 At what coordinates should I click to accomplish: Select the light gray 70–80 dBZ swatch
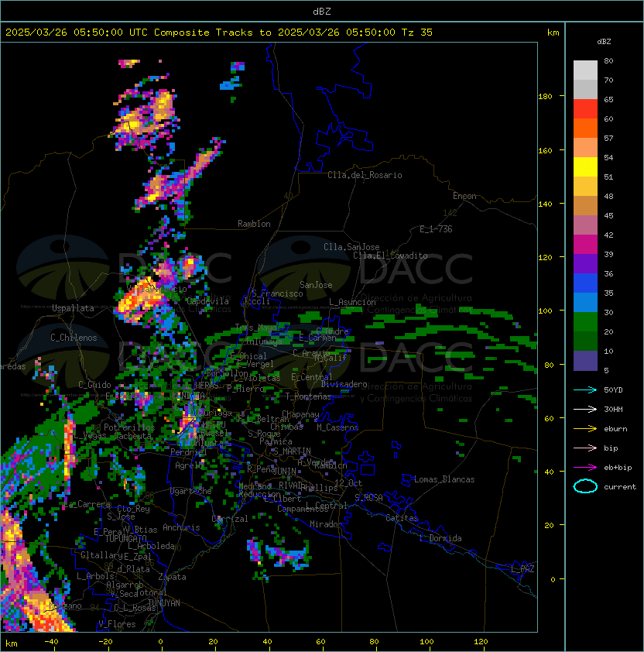(x=585, y=70)
